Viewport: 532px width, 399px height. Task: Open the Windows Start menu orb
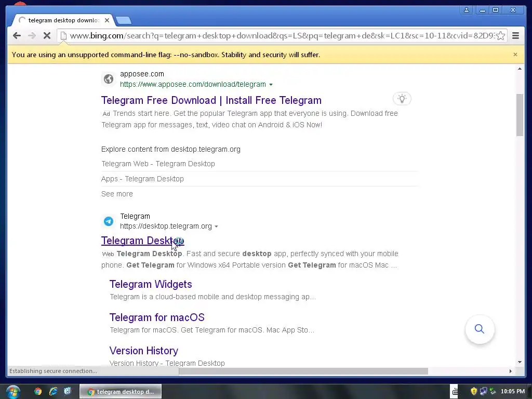[x=13, y=392]
